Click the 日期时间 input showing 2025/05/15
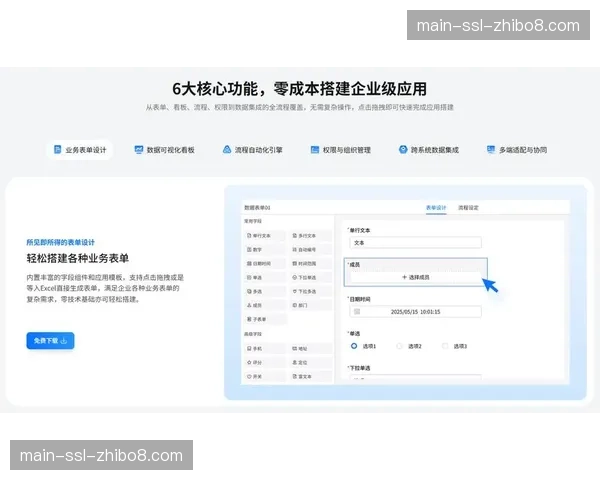 pos(415,312)
